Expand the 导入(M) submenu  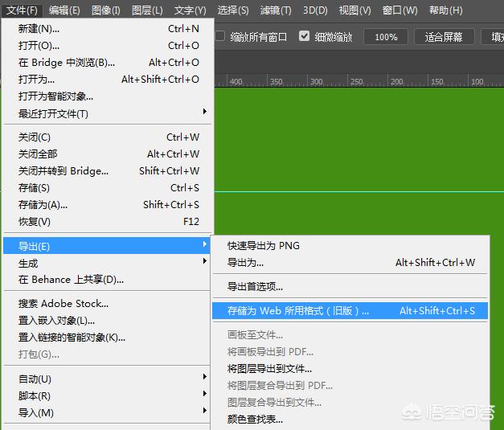click(107, 412)
